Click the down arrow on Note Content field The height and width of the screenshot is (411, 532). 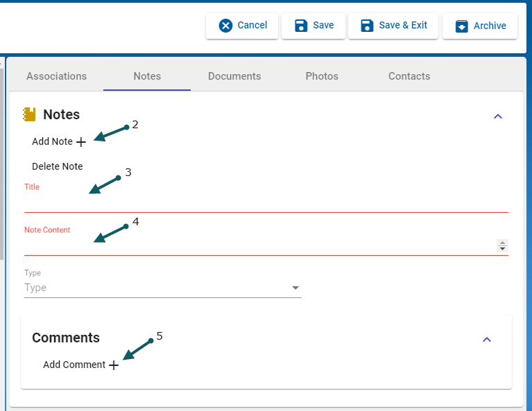pos(503,248)
